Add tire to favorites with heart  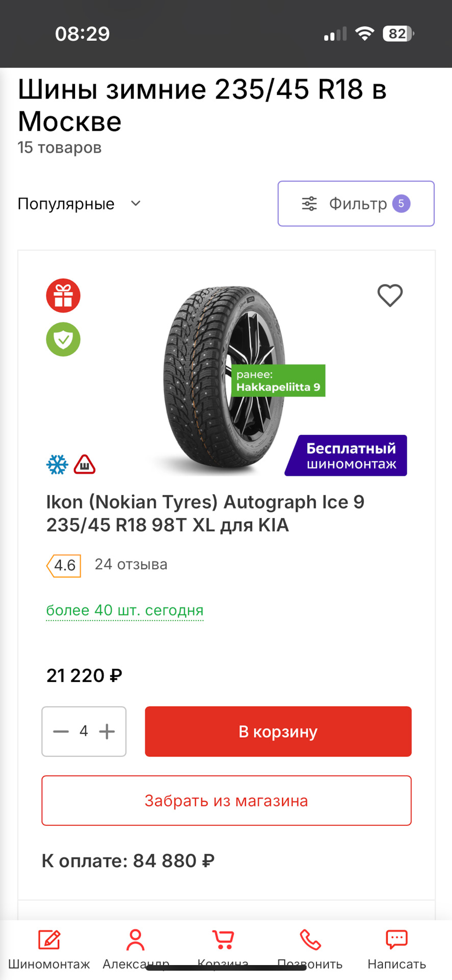390,296
